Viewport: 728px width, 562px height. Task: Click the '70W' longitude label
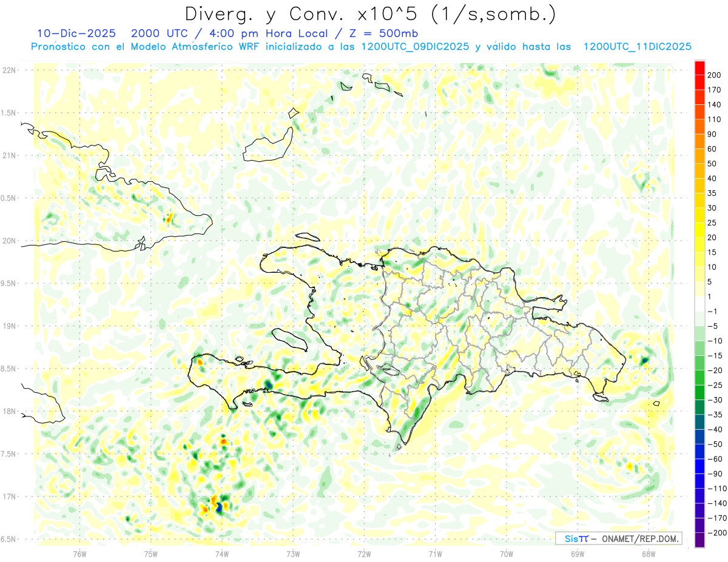pyautogui.click(x=507, y=554)
